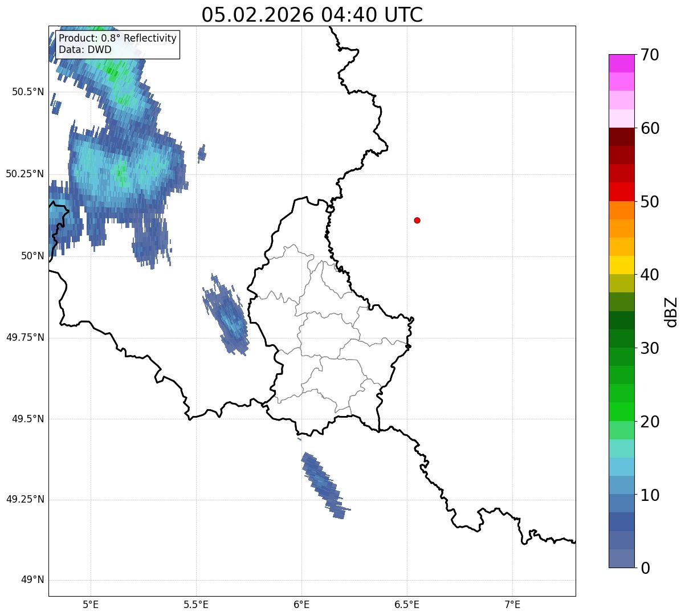Image resolution: width=685 pixels, height=616 pixels.
Task: Click the latitude label 49°N
Action: [x=32, y=580]
